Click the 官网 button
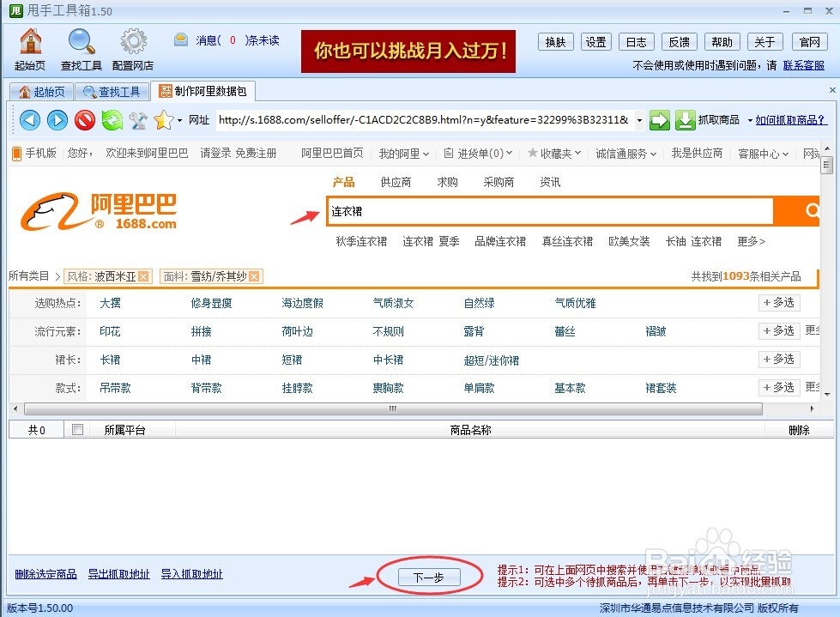The height and width of the screenshot is (617, 840). tap(809, 42)
